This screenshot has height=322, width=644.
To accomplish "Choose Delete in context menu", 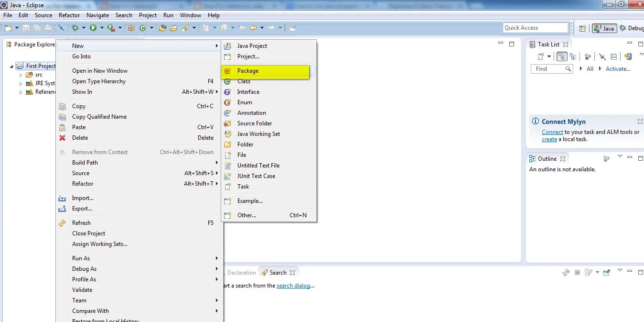I will point(139,138).
